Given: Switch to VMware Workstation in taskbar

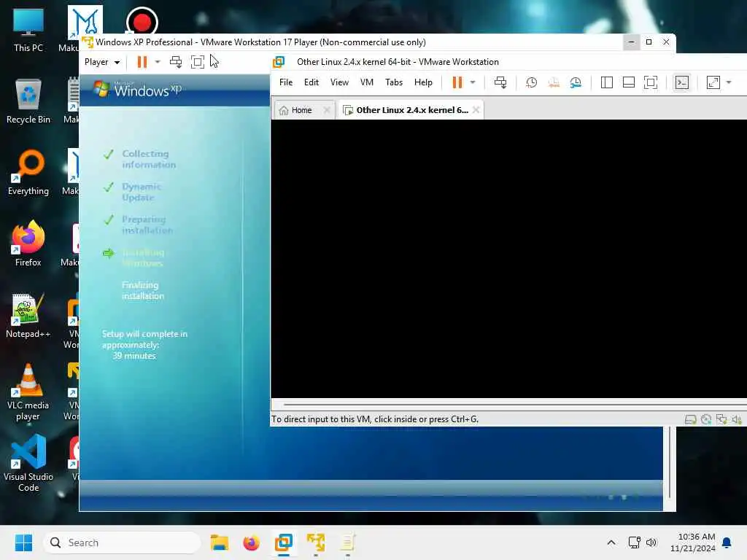Looking at the screenshot, I should tap(284, 542).
